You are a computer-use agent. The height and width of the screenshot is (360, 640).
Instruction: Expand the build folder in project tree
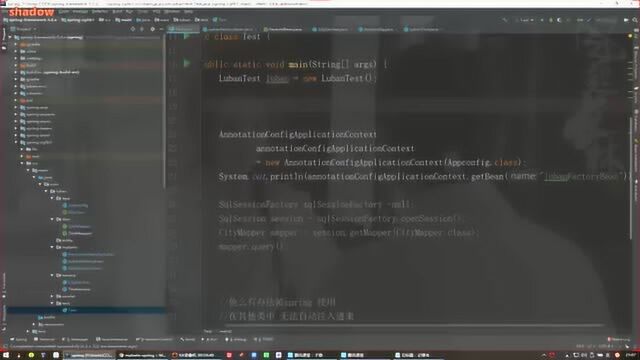(16, 65)
